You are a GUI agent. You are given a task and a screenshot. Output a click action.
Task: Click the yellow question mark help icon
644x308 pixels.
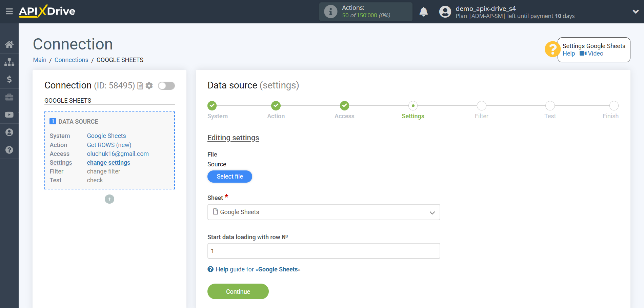[552, 49]
